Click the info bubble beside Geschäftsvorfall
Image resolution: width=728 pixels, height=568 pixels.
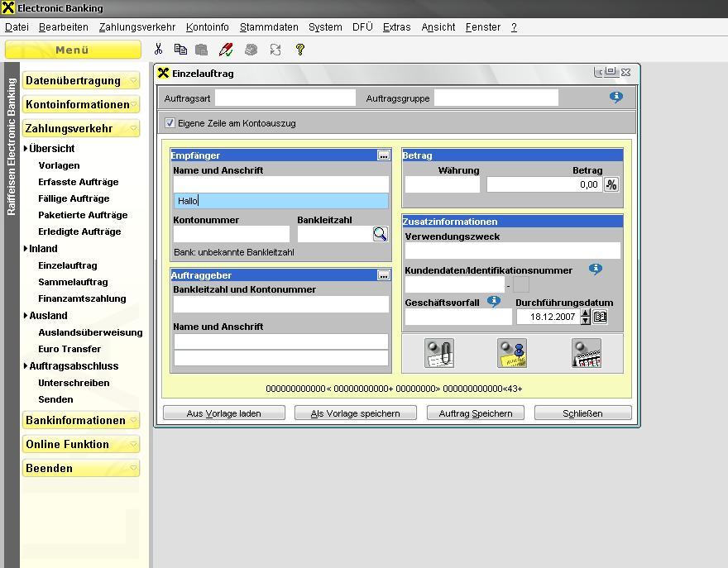494,302
